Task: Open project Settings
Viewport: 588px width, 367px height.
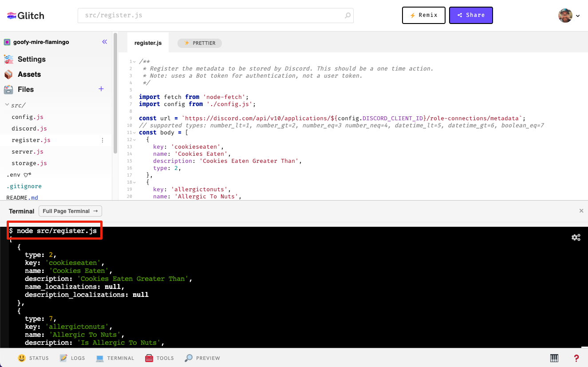Action: [x=31, y=59]
